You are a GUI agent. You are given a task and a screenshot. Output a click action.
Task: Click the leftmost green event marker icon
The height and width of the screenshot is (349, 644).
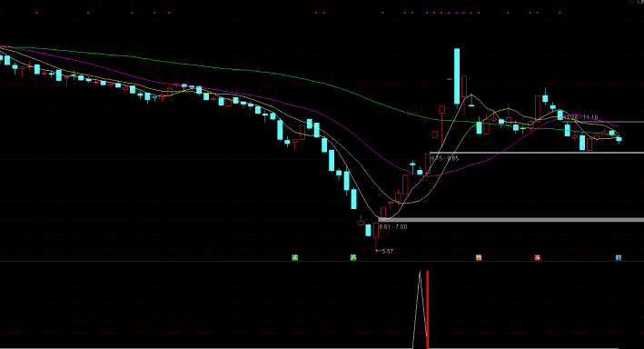pos(294,257)
